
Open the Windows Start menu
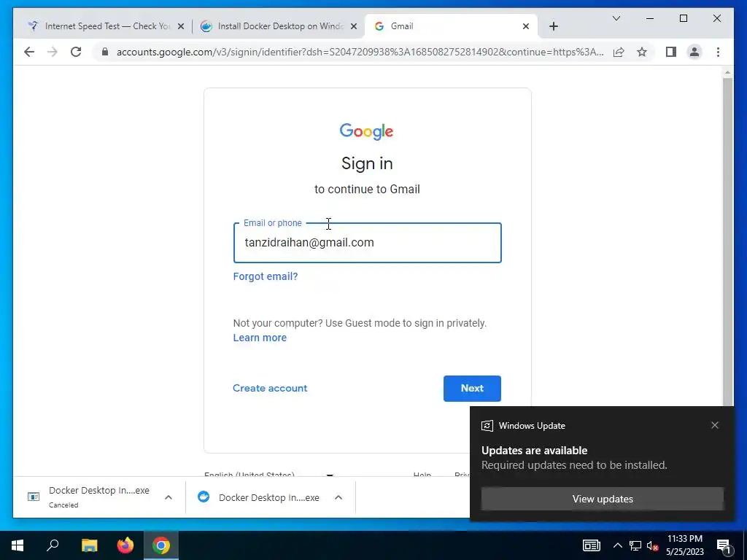point(18,545)
